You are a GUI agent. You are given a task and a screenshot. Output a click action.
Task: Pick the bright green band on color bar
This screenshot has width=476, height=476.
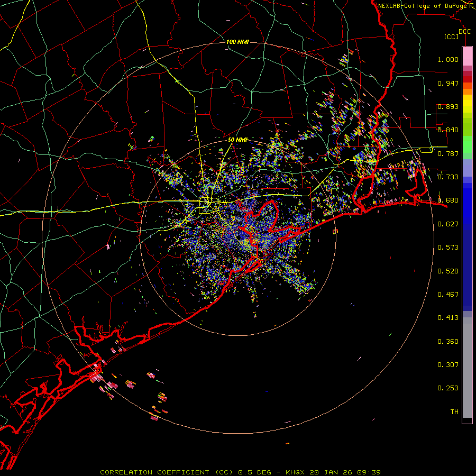tap(467, 144)
